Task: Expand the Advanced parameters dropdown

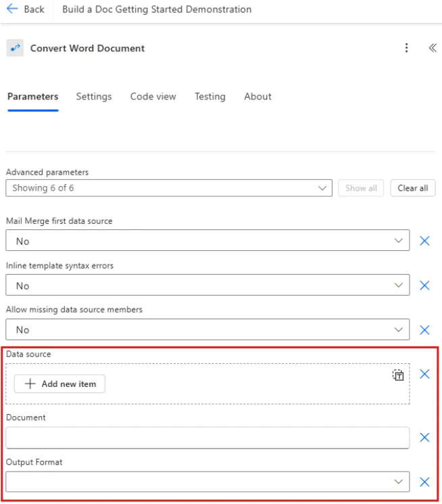Action: pos(169,188)
